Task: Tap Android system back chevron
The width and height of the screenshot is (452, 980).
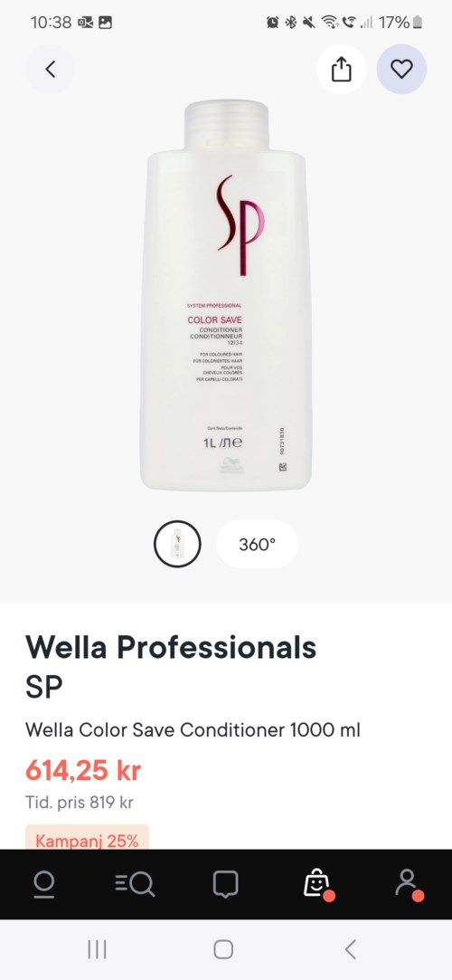Action: [351, 949]
